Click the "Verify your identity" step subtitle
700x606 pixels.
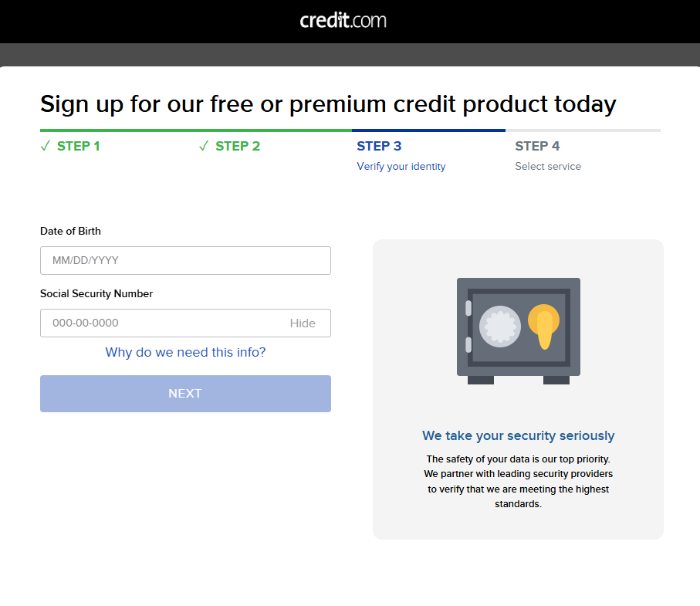401,167
